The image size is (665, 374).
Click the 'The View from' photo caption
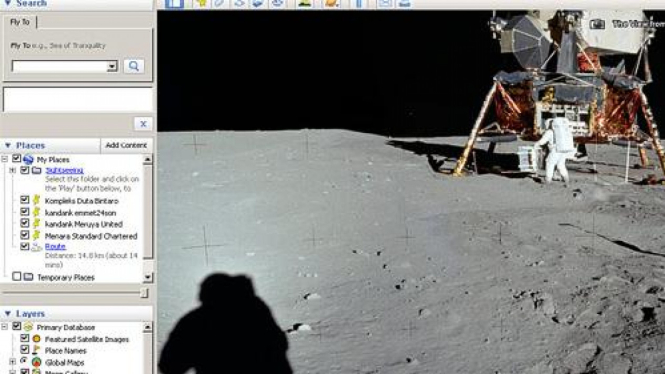tap(638, 24)
